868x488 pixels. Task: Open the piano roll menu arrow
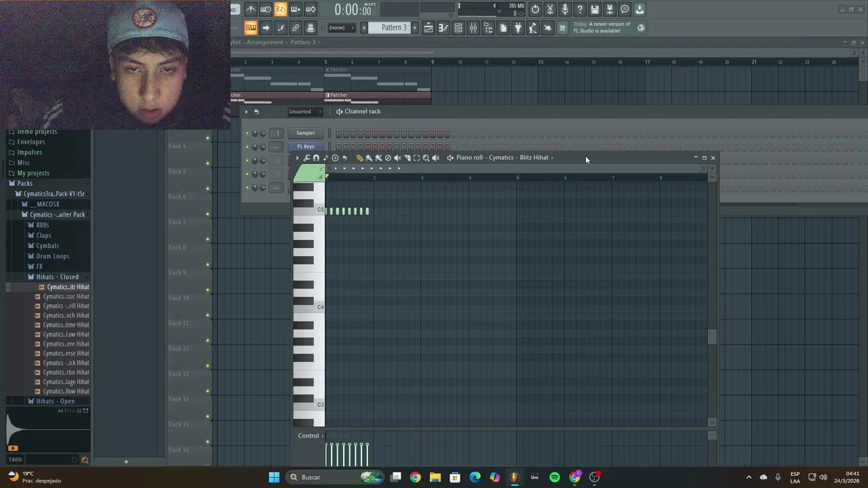297,158
